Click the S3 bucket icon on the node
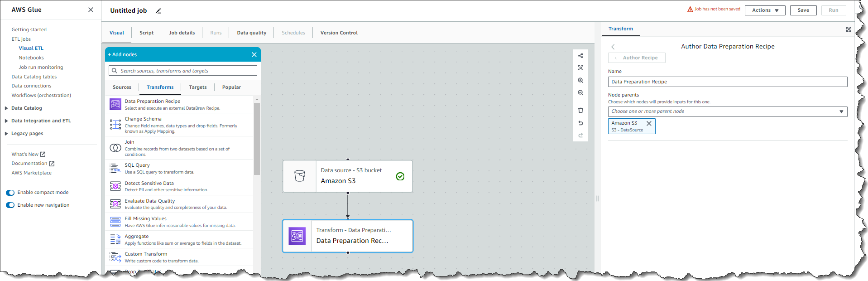The image size is (868, 281). 300,176
